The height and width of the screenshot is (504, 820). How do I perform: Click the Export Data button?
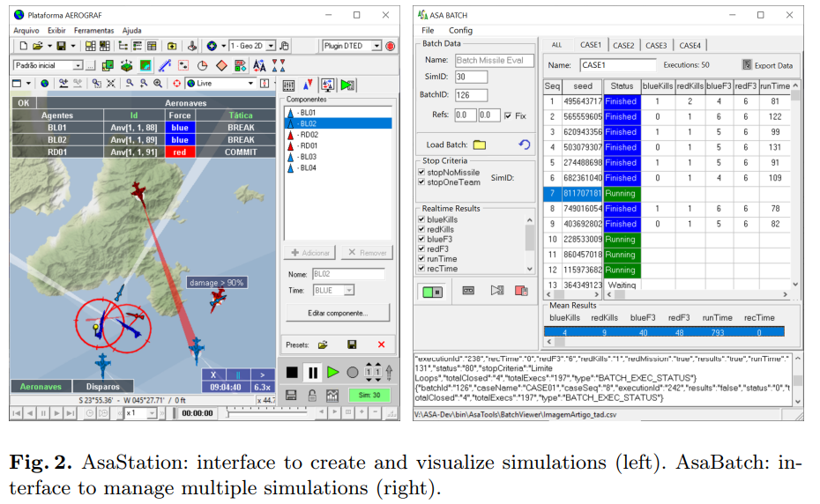point(768,65)
